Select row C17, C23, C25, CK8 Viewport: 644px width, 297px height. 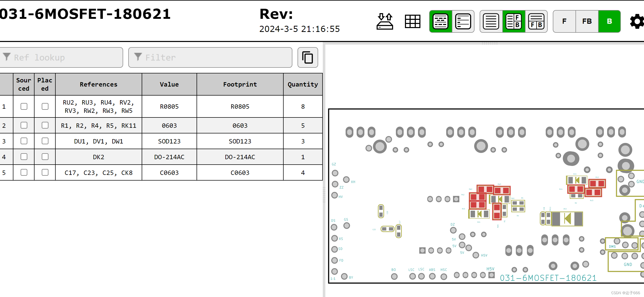tap(161, 173)
